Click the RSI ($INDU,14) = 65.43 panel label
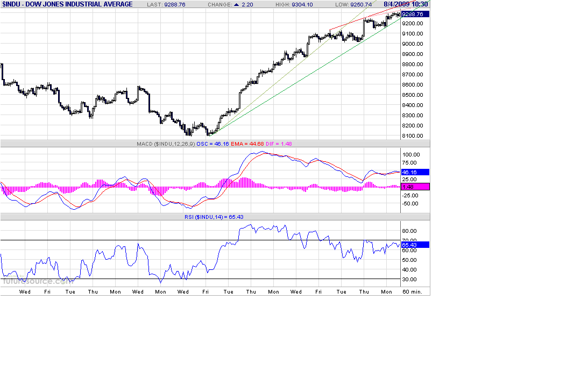The image size is (588, 378). [214, 217]
